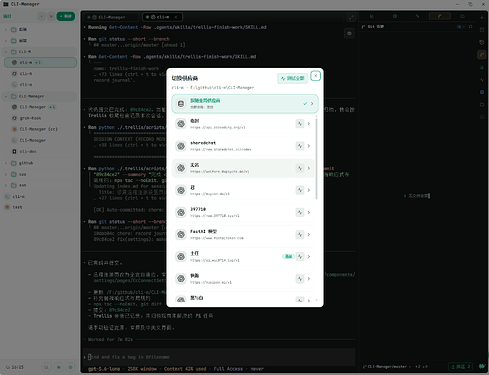This screenshot has height=375, width=489.
Task: Select the highlighted cli-m session row
Action: [40, 62]
